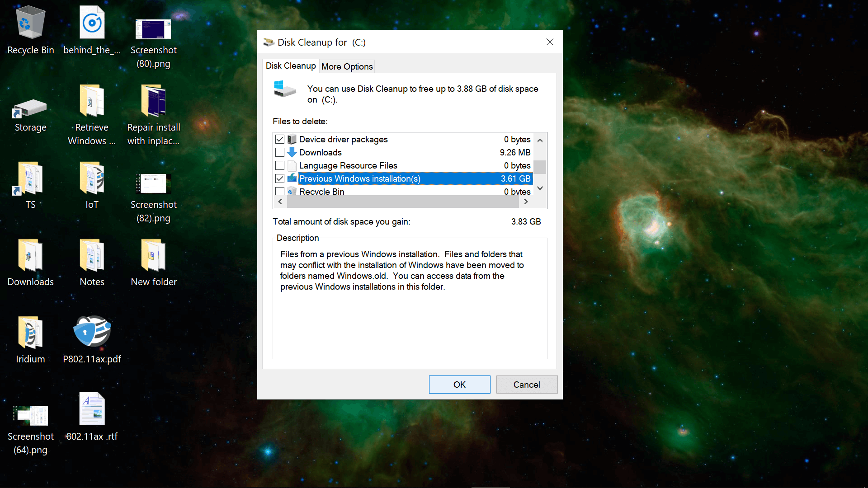Select the 802.11ax .rtf document icon

tap(92, 409)
